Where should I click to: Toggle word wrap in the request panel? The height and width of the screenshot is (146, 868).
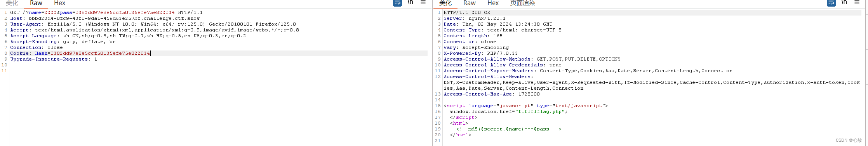coord(397,3)
